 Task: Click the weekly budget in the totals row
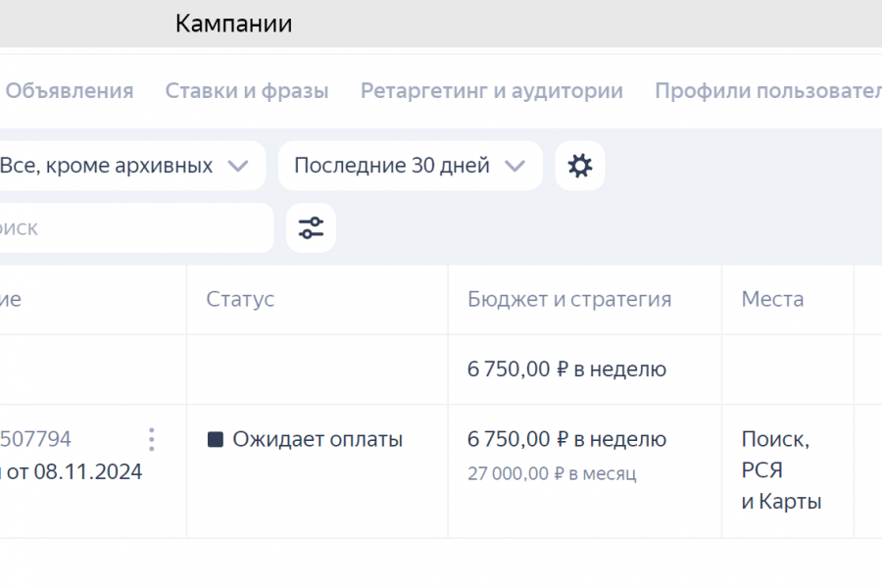(566, 369)
